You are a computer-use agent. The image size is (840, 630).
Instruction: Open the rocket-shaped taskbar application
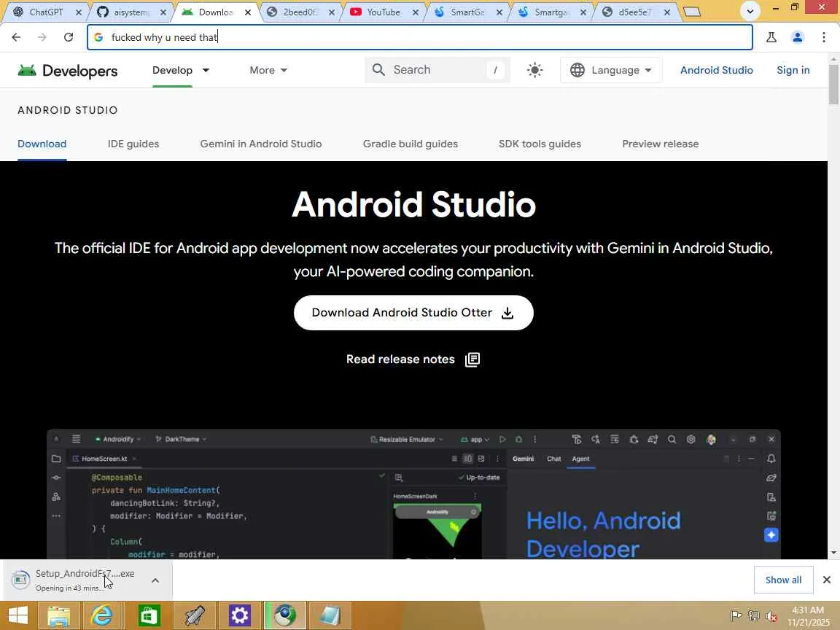[195, 615]
